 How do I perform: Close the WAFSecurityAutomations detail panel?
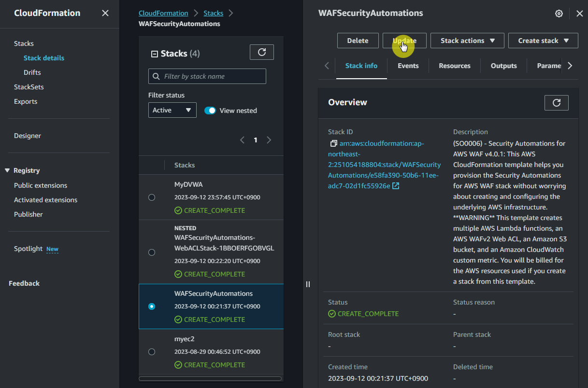(x=580, y=14)
